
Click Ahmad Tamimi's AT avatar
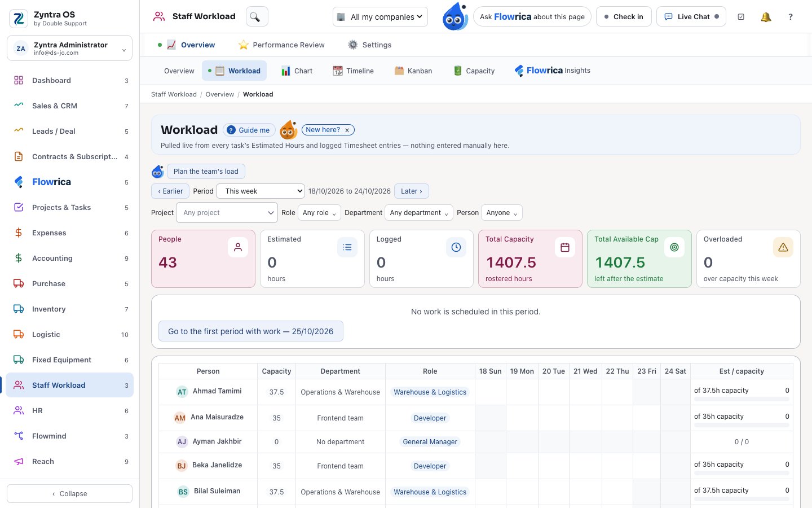coord(182,392)
